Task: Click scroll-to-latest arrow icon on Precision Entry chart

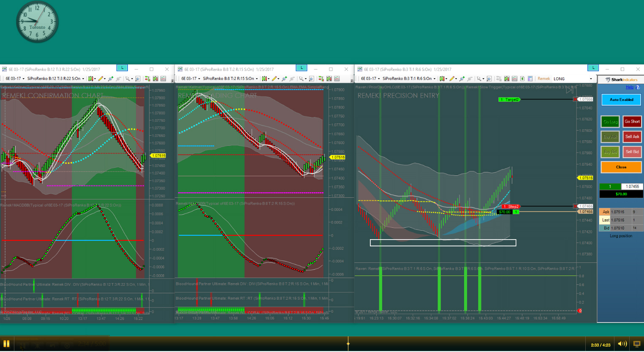Action: point(570,90)
